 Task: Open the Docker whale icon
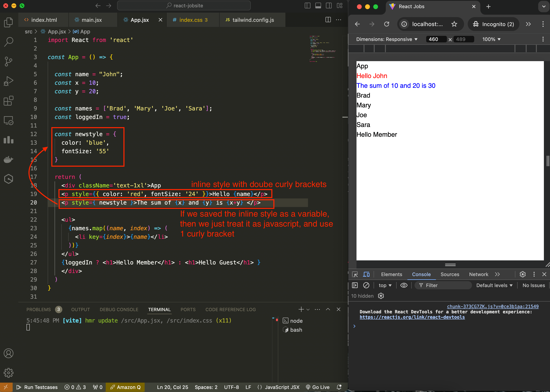pos(8,160)
